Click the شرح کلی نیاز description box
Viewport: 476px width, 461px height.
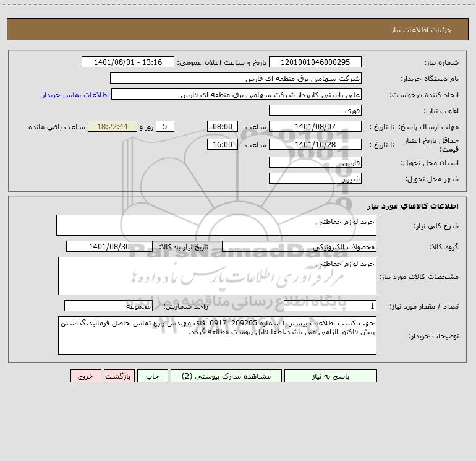(x=216, y=225)
